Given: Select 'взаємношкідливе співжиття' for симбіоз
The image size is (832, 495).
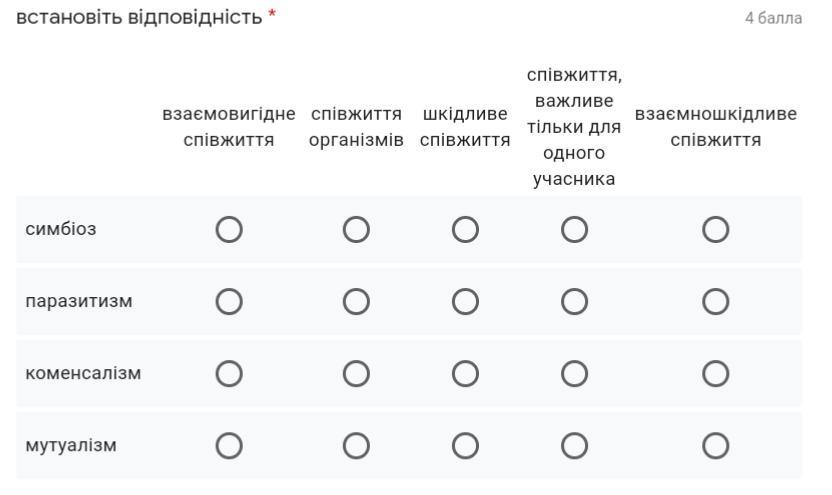Looking at the screenshot, I should pos(716,230).
